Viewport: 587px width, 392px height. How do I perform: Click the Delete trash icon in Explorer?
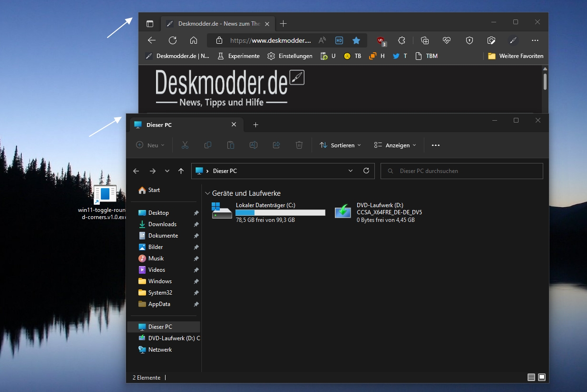[x=299, y=145]
